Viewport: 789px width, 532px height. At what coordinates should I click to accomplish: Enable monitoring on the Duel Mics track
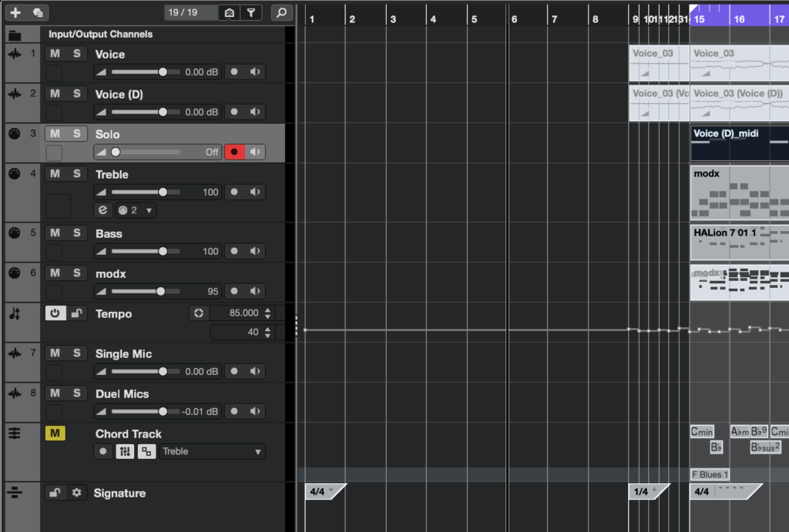click(255, 411)
